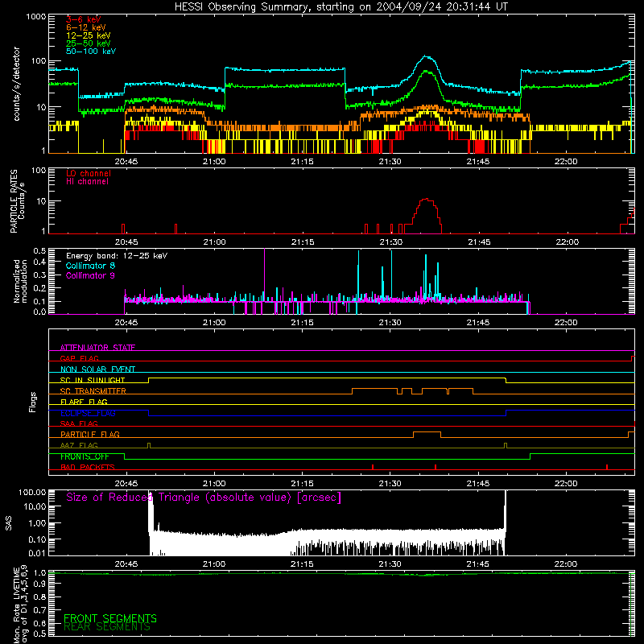
Task: Click the ATTENUATOR_STATE flag label
Action: pyautogui.click(x=97, y=348)
